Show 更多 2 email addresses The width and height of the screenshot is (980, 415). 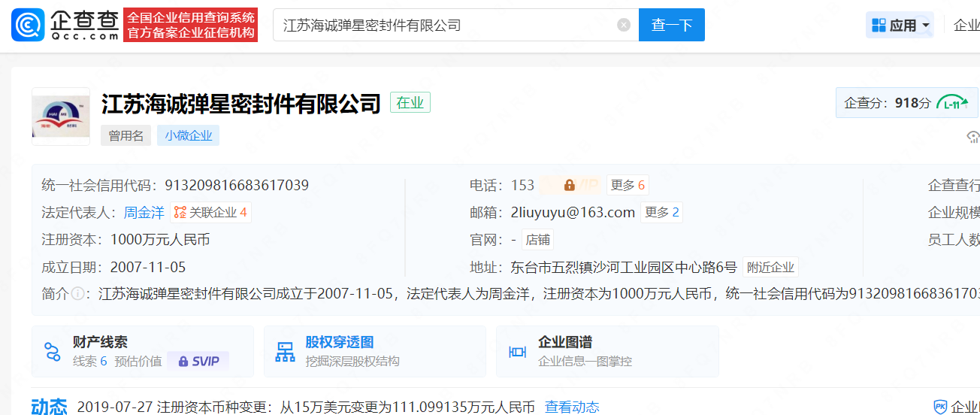(x=661, y=213)
